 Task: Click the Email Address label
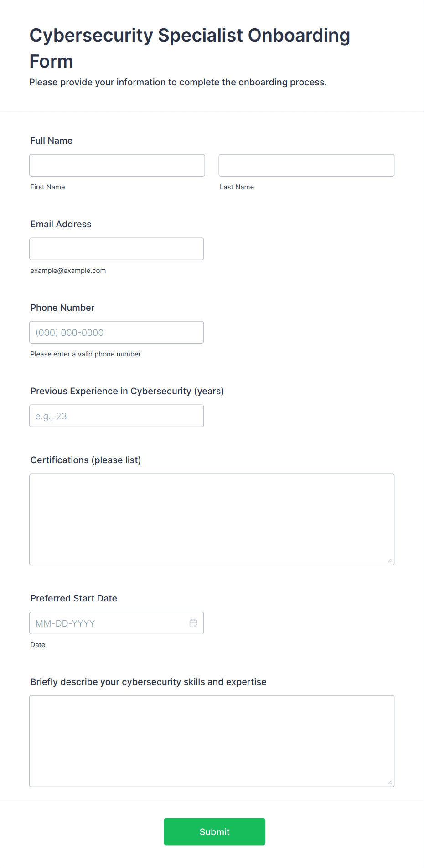point(61,224)
